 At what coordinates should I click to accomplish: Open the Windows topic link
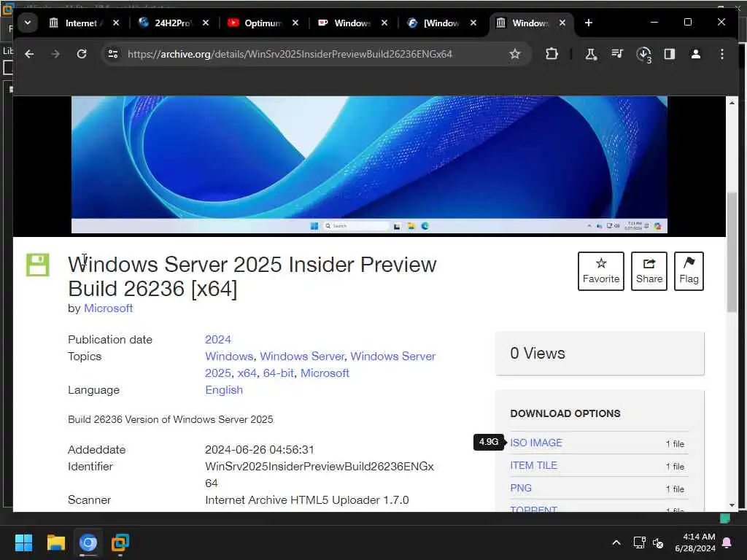tap(229, 356)
